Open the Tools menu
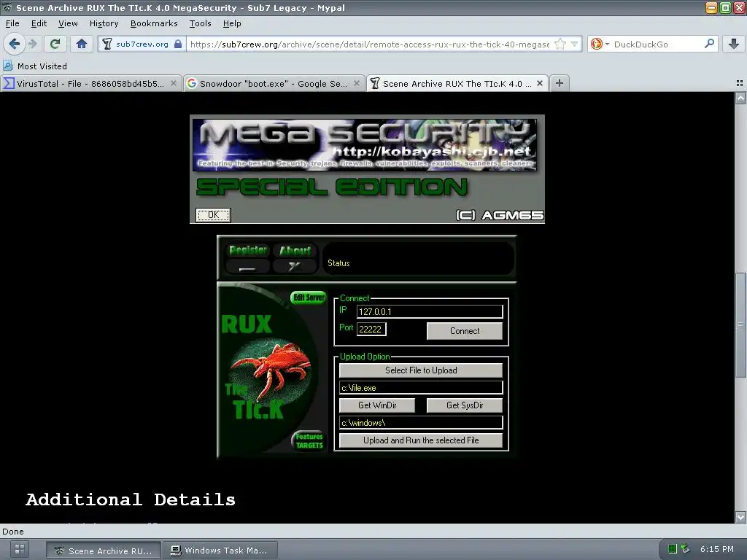Image resolution: width=747 pixels, height=560 pixels. (x=200, y=23)
